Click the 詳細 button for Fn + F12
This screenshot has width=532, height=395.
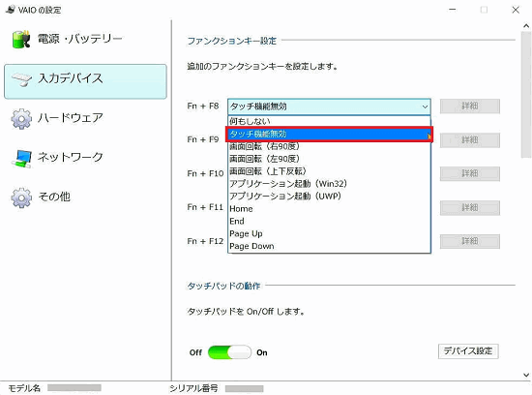point(470,241)
